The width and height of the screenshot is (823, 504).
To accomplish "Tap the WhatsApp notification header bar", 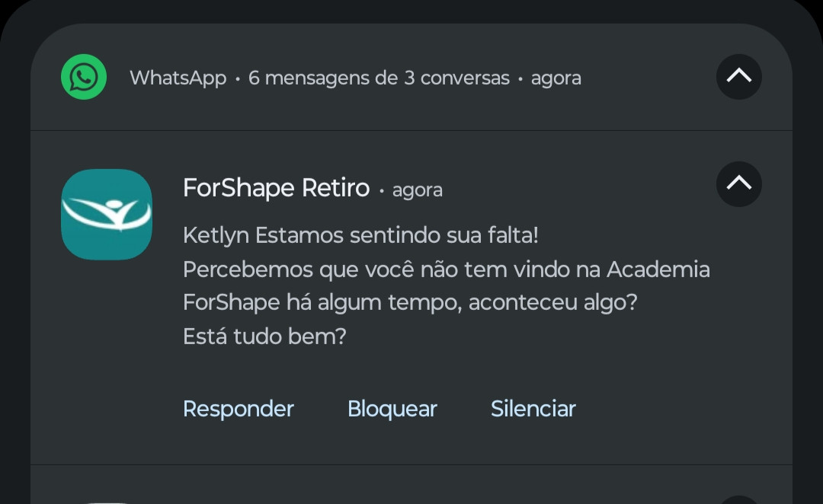I will (411, 77).
